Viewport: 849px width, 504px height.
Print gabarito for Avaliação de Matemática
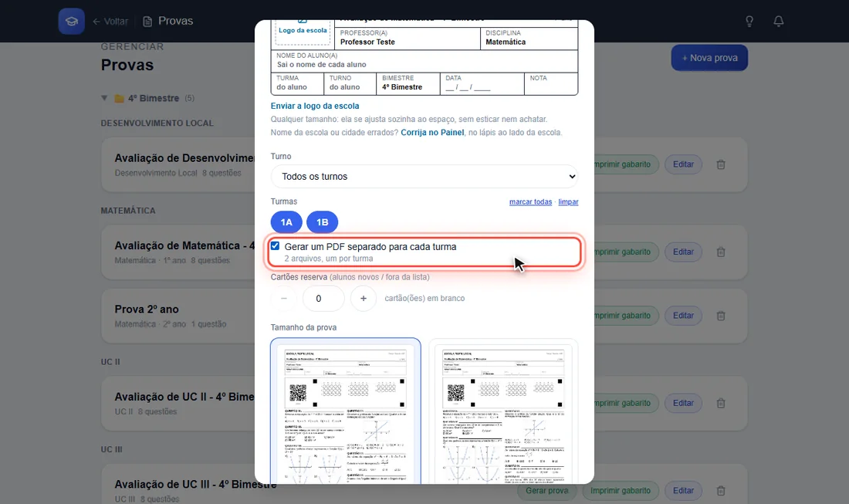tap(626, 252)
